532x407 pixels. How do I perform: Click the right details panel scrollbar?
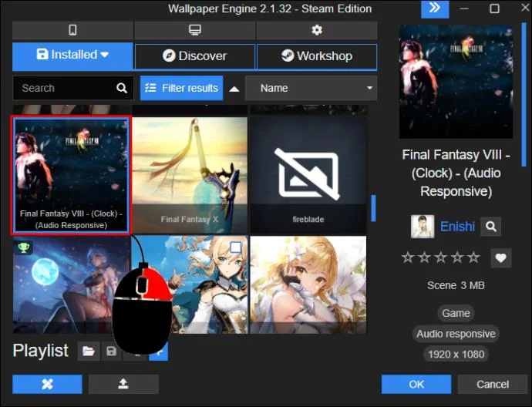[x=524, y=95]
